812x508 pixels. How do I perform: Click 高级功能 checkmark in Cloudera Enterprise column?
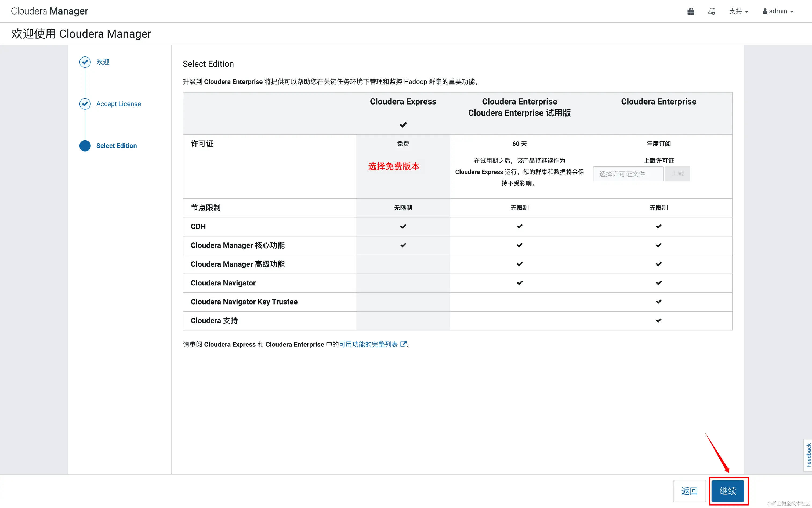[658, 264]
